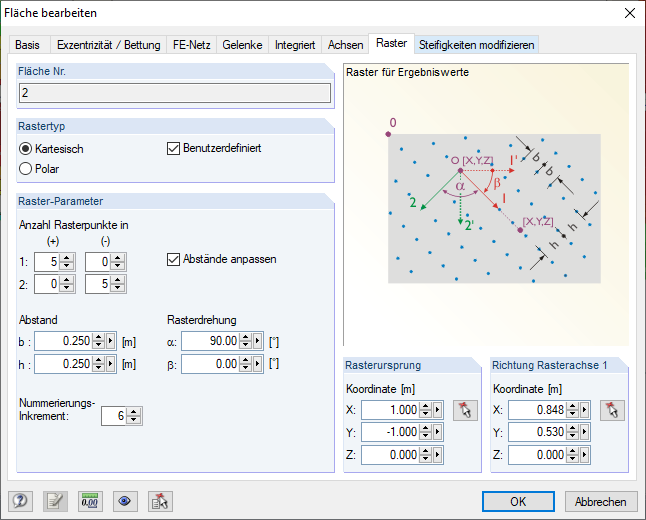Open the arrow menu next to angle β

tap(257, 364)
